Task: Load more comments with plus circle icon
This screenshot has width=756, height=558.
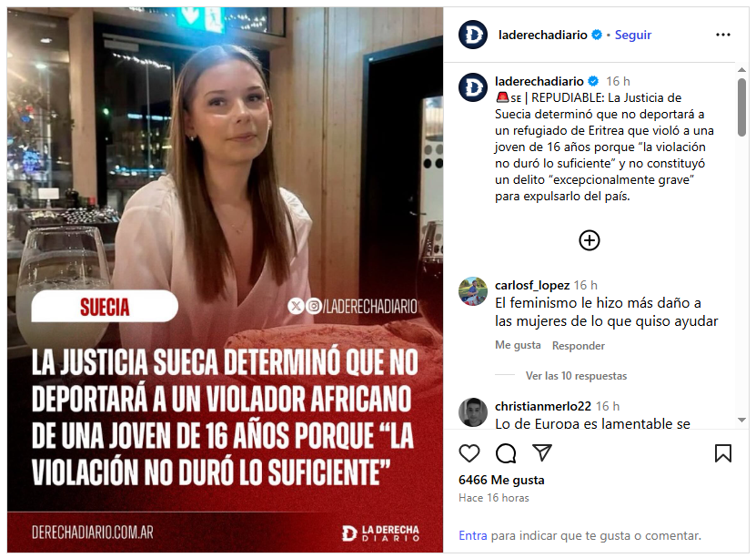Action: [590, 240]
